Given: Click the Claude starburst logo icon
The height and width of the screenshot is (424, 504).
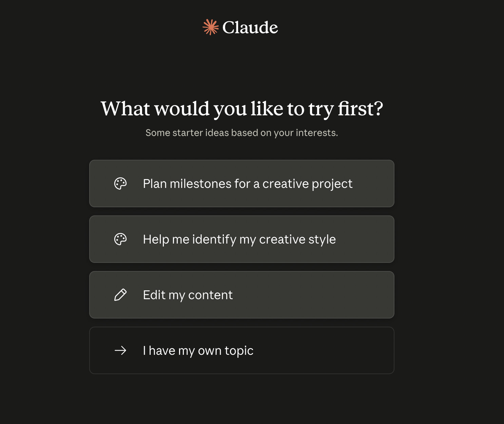Looking at the screenshot, I should point(211,27).
